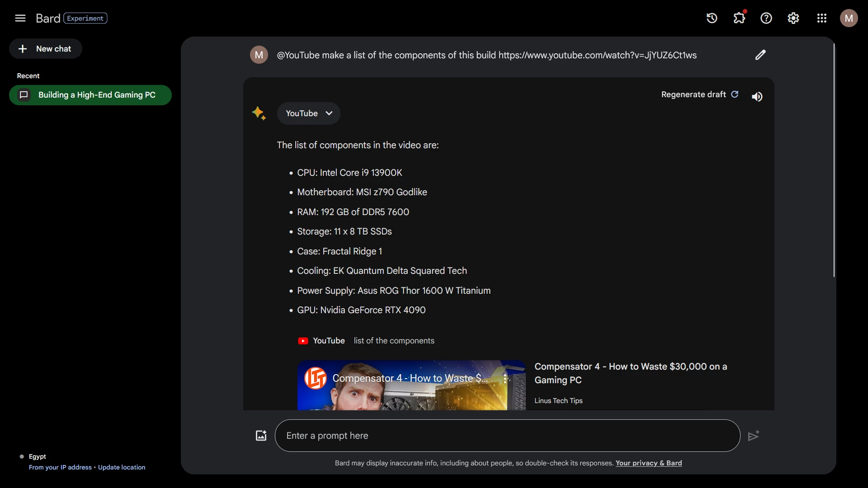This screenshot has width=868, height=488.
Task: Open the account avatar in header
Action: [x=849, y=18]
